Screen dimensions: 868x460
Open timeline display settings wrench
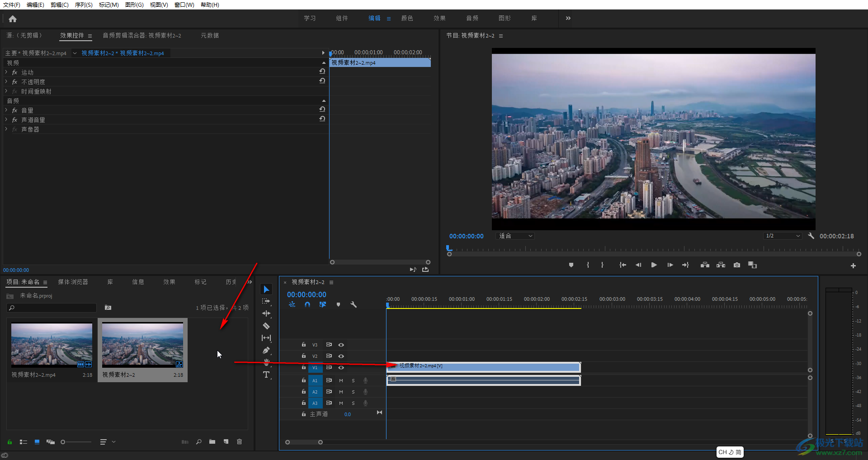pyautogui.click(x=354, y=304)
